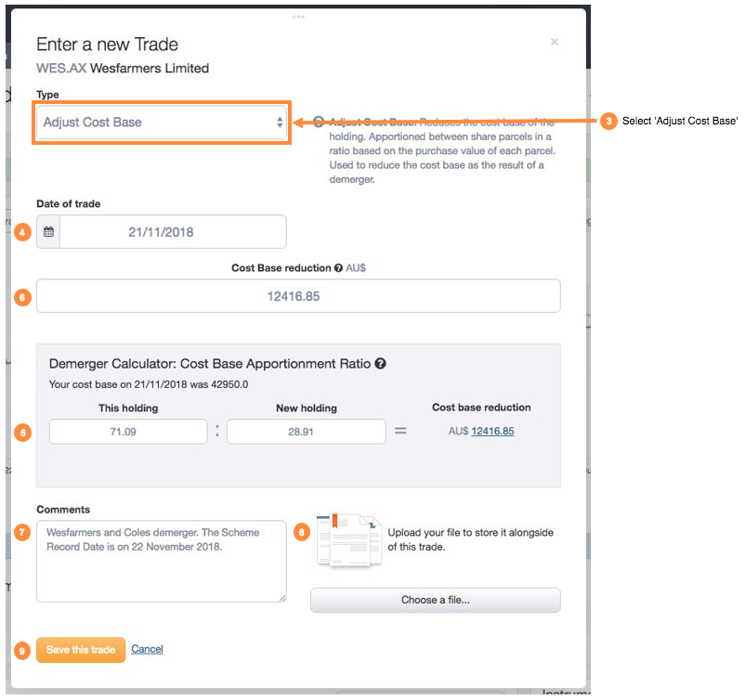
Task: Click the document upload illustration
Action: 349,540
